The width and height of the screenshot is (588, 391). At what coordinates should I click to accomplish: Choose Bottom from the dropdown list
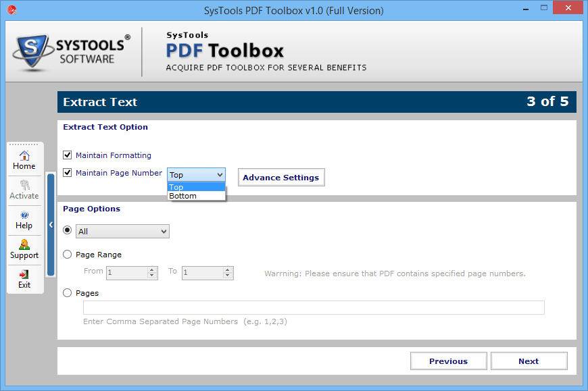[196, 196]
